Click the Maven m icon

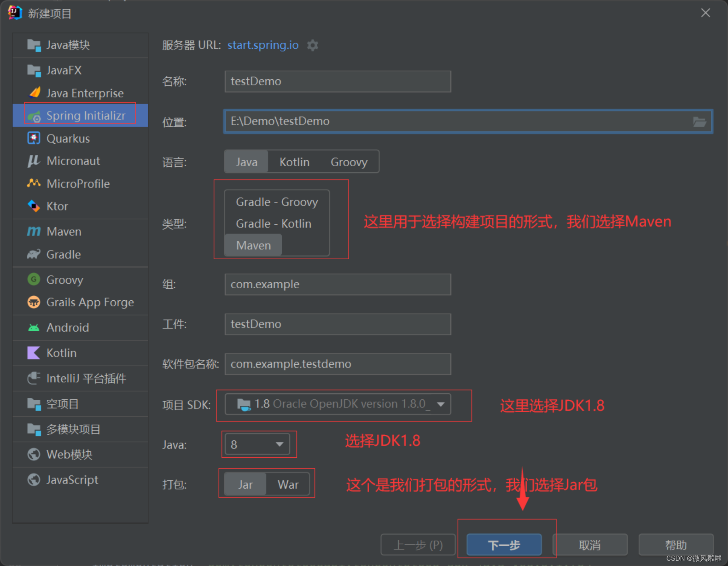click(x=34, y=231)
